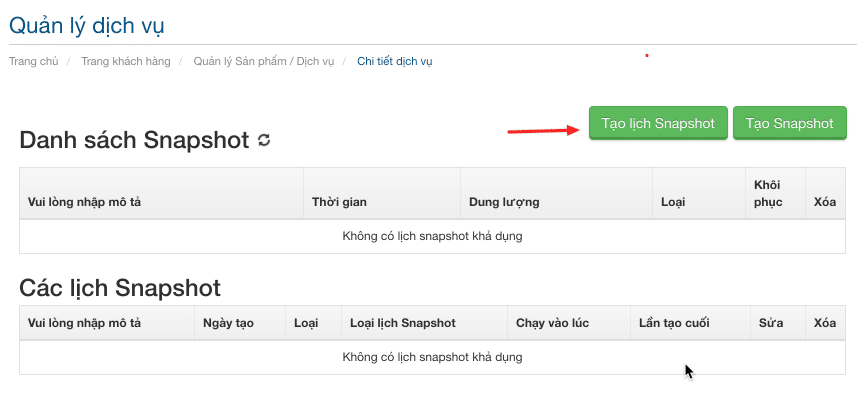Click the Tạo lịch Snapshot button
The image size is (858, 413).
click(x=658, y=124)
